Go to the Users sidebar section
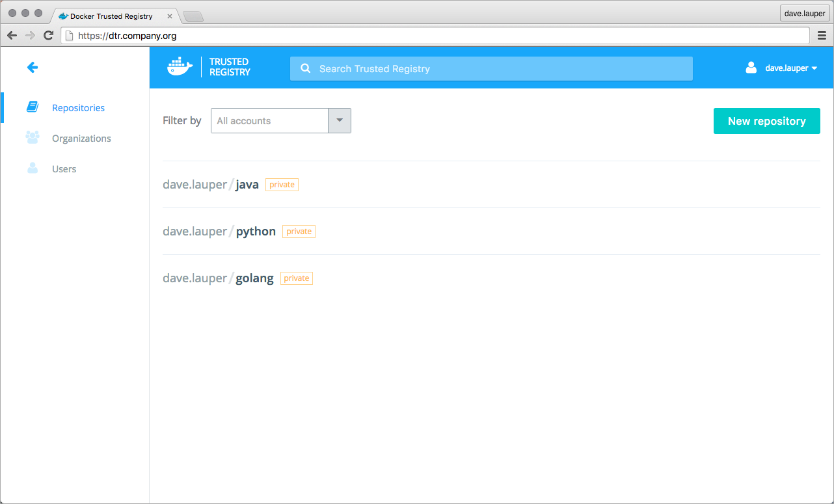Image resolution: width=834 pixels, height=504 pixels. pos(64,168)
